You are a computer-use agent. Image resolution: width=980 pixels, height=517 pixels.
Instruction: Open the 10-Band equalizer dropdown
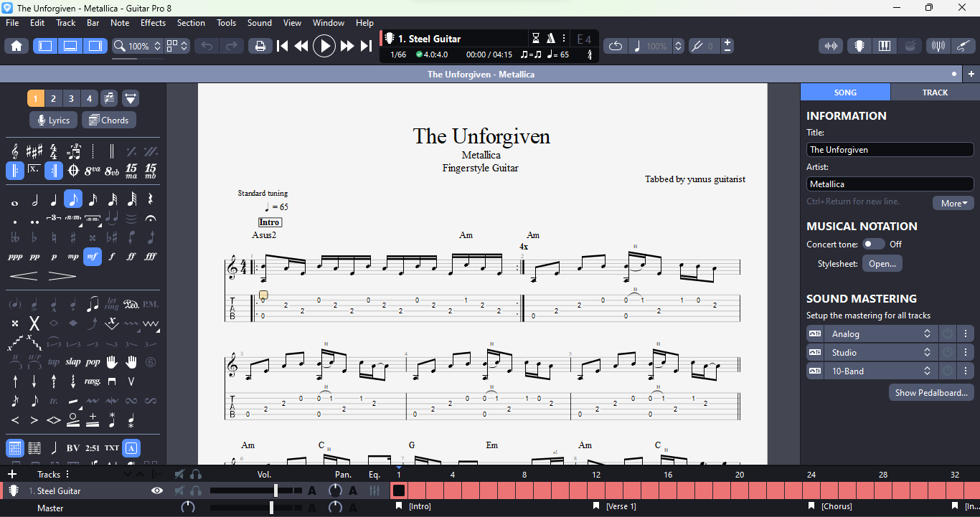pyautogui.click(x=881, y=371)
